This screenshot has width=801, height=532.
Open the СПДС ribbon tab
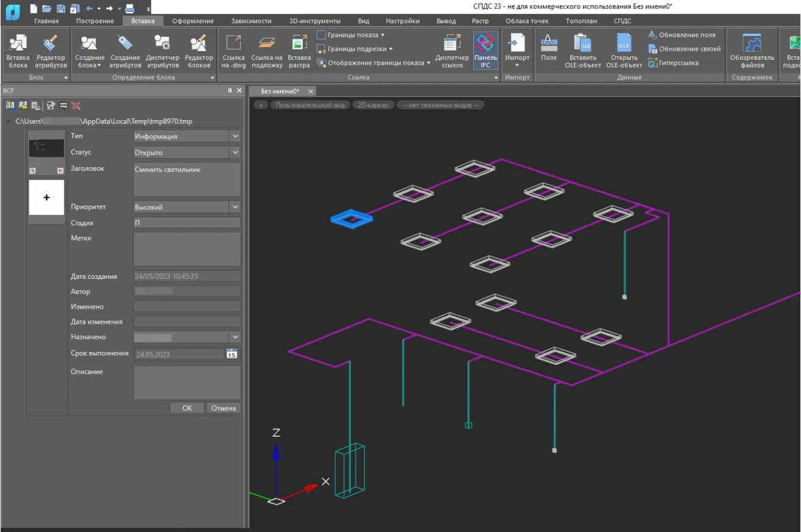(622, 21)
